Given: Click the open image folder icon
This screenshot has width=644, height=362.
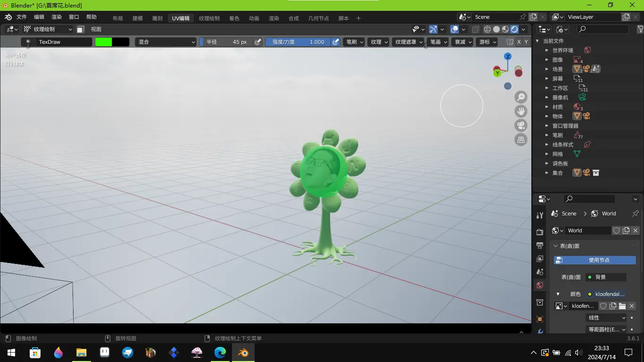Looking at the screenshot, I should [622, 306].
